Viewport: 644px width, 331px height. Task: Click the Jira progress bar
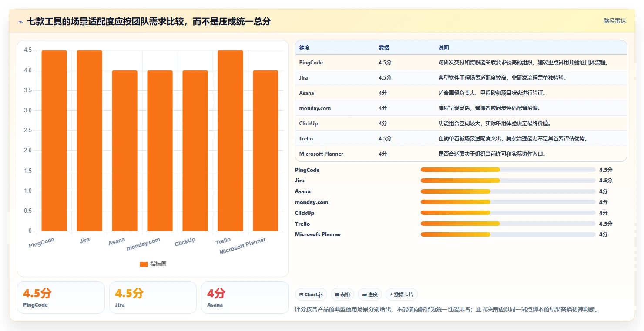(508, 180)
